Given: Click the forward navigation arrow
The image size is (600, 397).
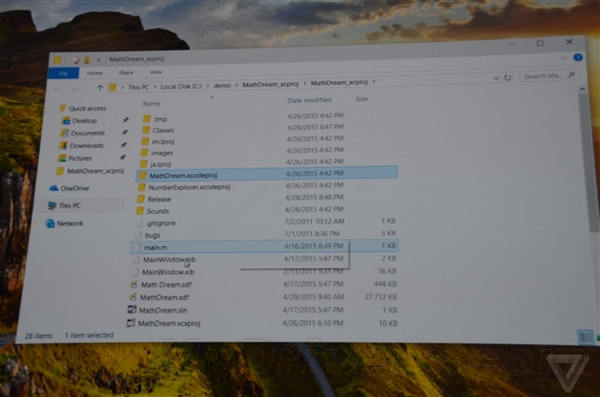Looking at the screenshot, I should tap(74, 88).
